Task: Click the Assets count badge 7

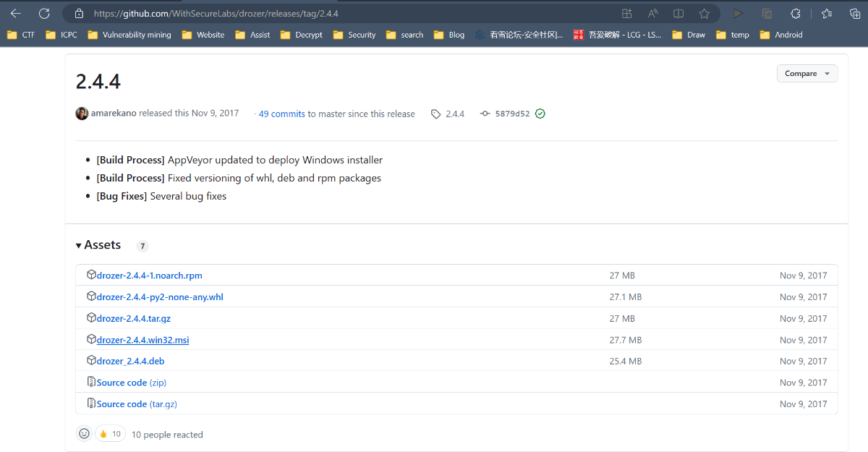Action: 142,246
